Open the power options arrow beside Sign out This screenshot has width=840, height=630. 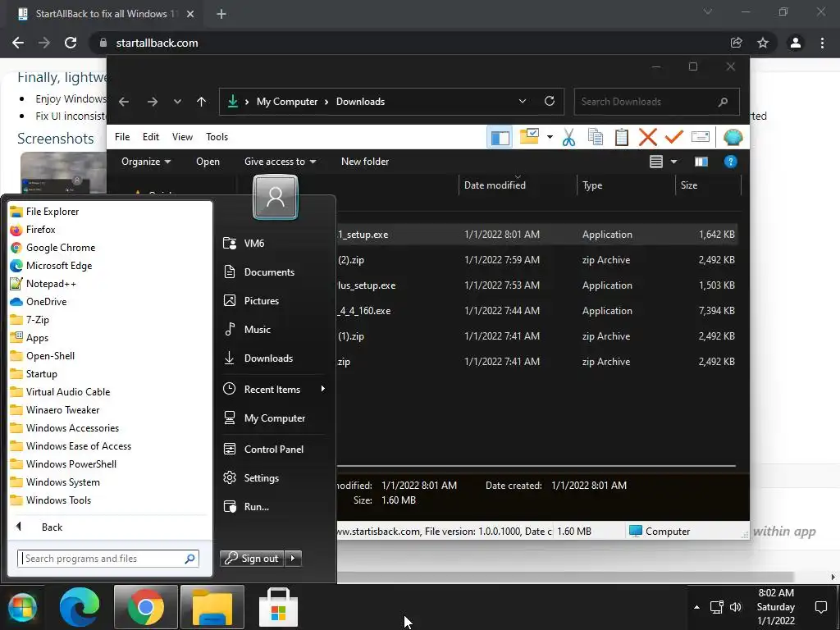pyautogui.click(x=293, y=559)
